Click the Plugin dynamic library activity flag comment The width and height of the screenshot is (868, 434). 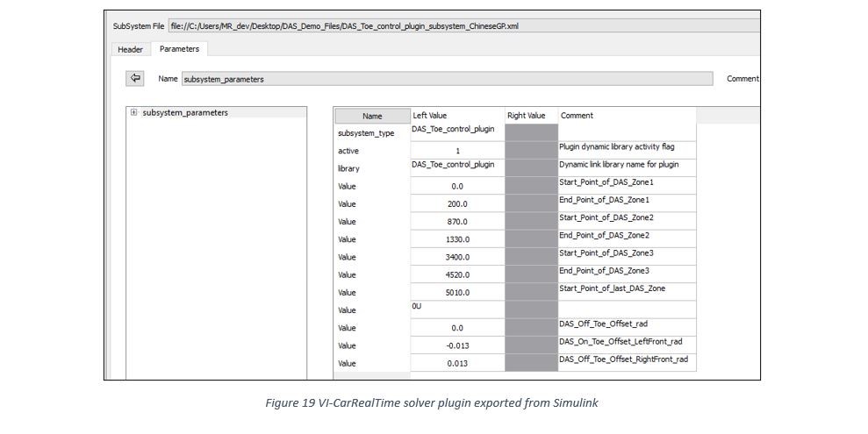(x=627, y=151)
